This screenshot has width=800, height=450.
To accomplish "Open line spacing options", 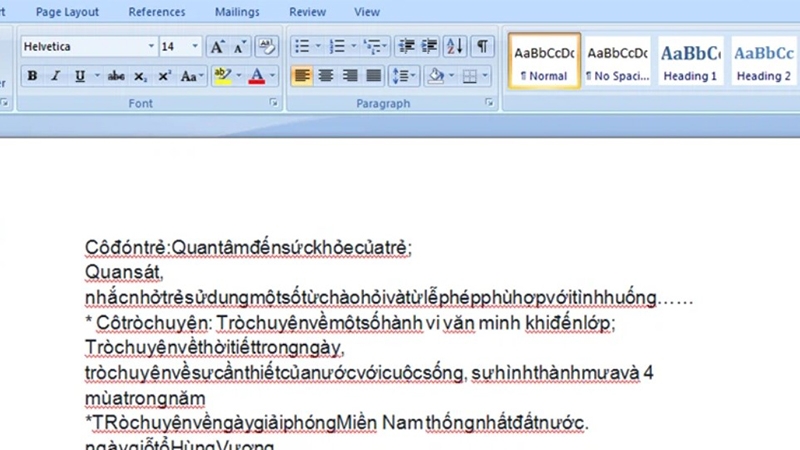I will click(404, 76).
